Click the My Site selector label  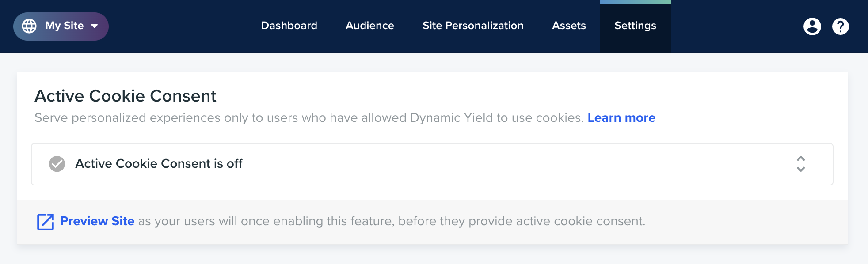point(64,26)
